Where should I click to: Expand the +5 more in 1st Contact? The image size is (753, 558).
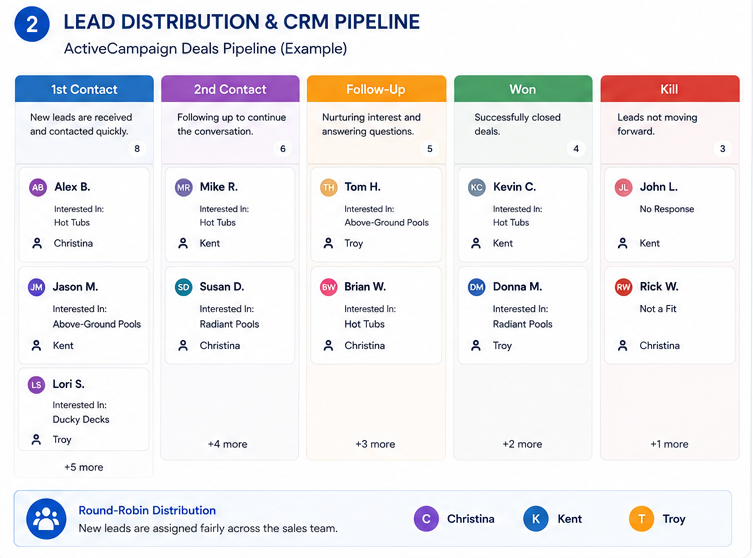click(84, 467)
